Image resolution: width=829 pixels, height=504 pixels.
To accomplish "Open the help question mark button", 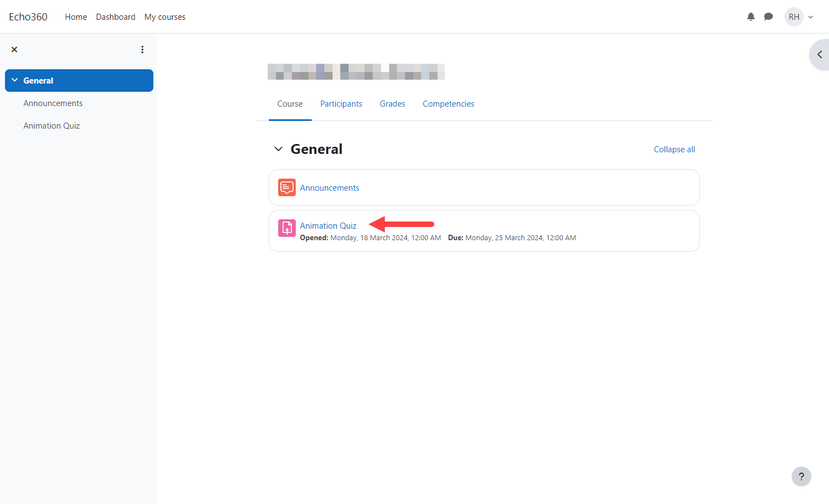I will pos(802,477).
